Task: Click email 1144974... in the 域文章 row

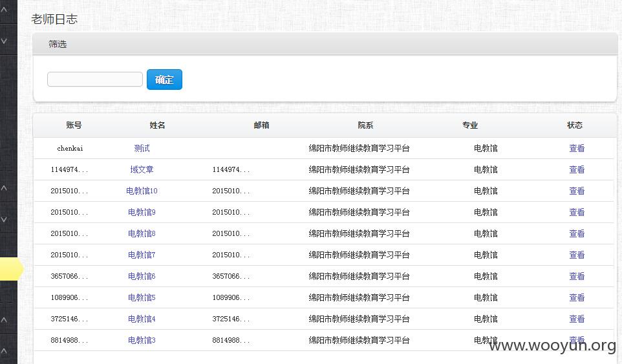Action: 231,169
